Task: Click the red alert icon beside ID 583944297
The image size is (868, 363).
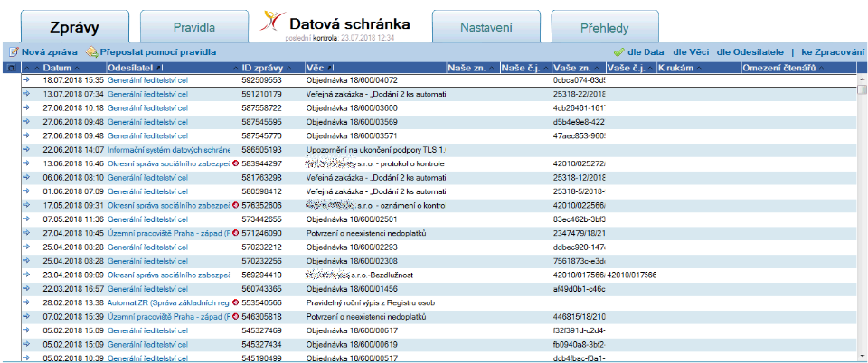Action: [235, 163]
